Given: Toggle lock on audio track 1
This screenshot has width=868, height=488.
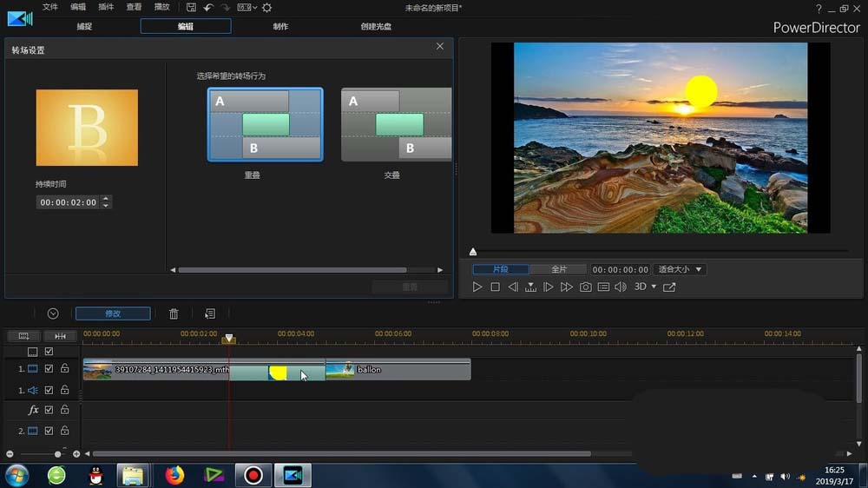Looking at the screenshot, I should coord(65,391).
